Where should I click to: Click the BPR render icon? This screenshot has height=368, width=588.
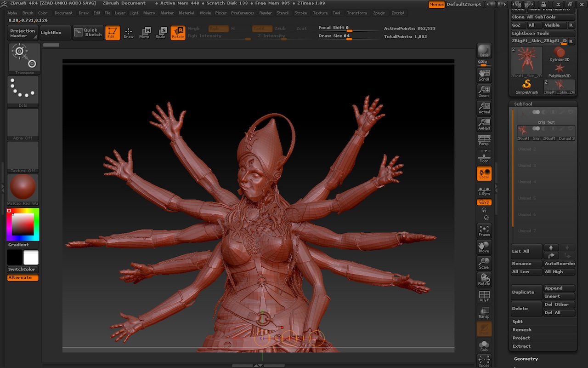(x=484, y=51)
